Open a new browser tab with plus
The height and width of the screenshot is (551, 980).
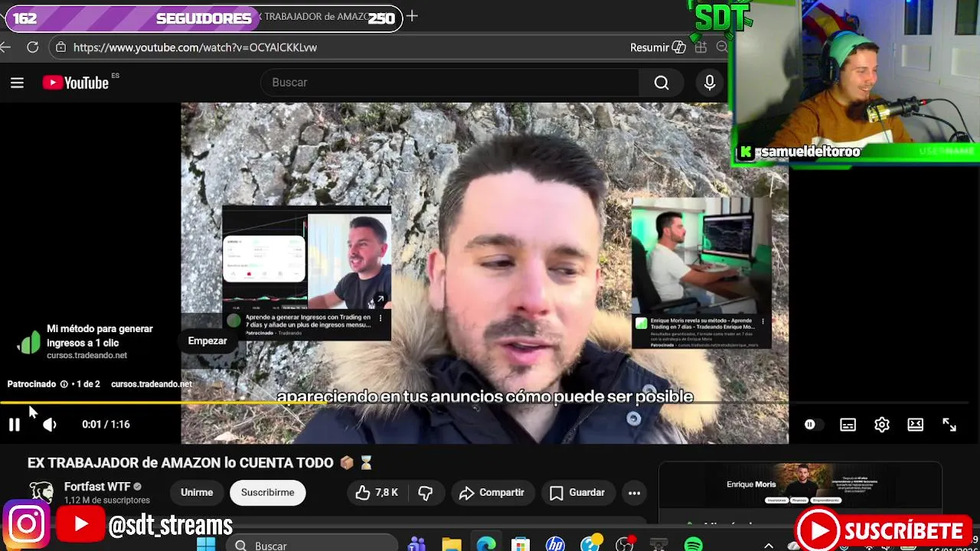[x=412, y=16]
